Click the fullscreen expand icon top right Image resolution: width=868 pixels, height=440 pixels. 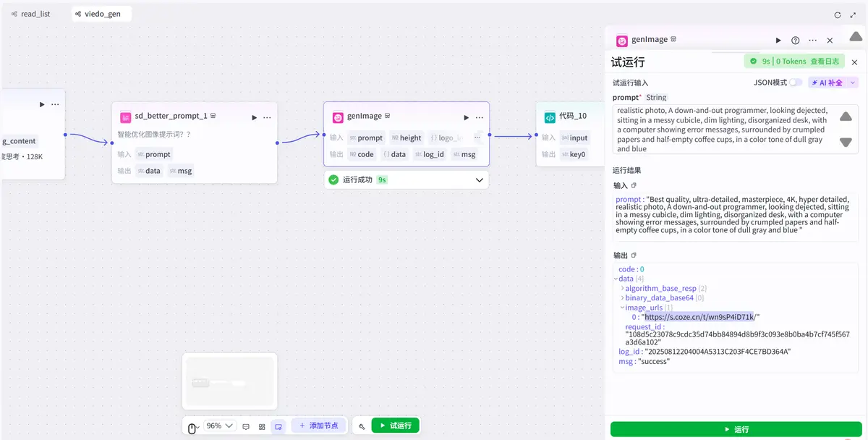point(854,14)
